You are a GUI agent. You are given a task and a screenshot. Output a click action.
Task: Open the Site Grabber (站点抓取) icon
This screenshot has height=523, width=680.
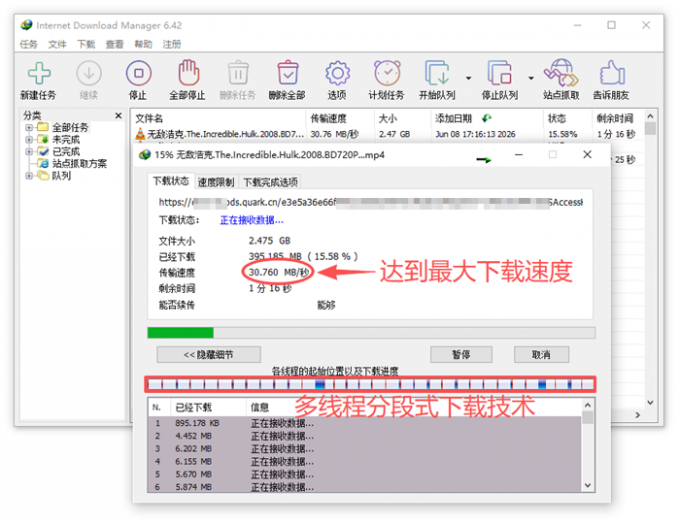tap(561, 73)
